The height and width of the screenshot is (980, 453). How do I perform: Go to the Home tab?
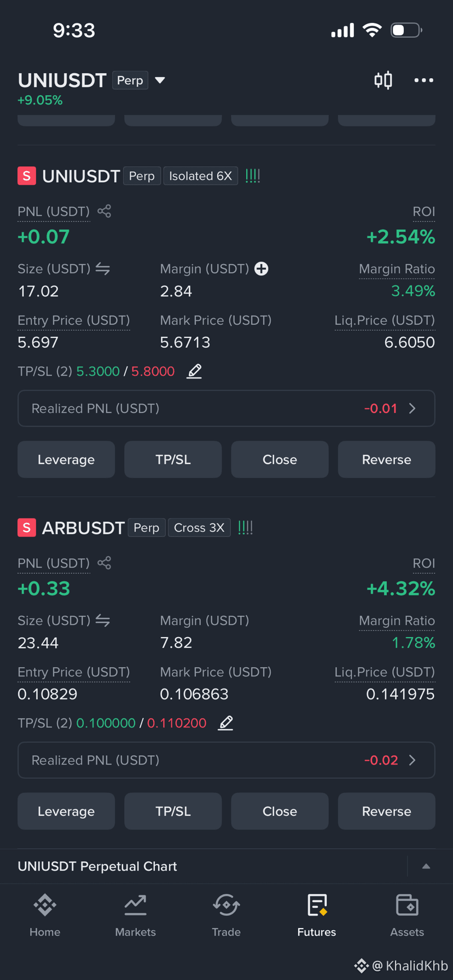coord(45,915)
